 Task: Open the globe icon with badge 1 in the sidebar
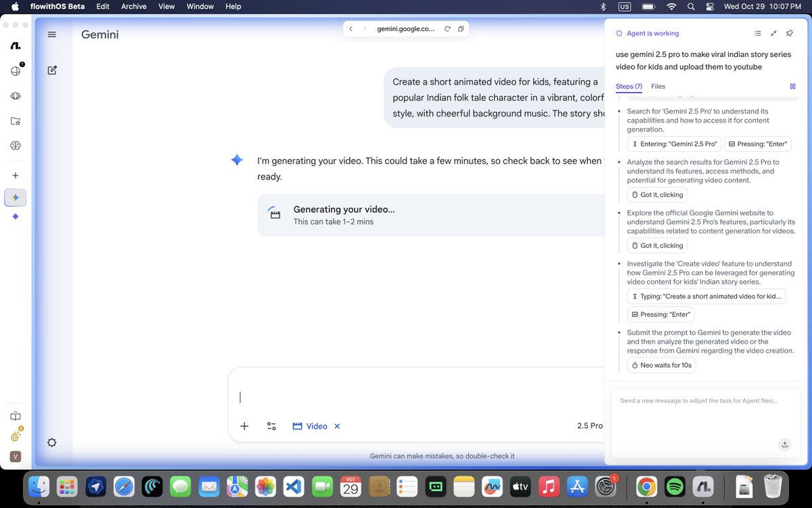(x=16, y=70)
